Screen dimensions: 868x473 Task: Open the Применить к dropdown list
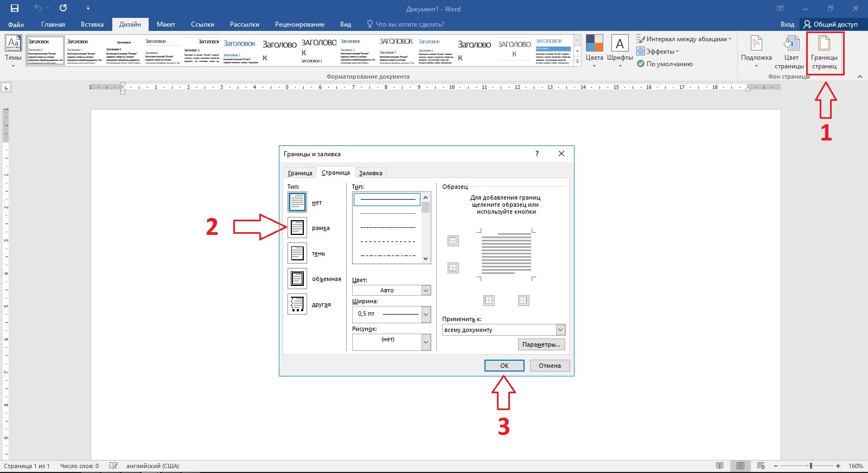click(x=560, y=330)
